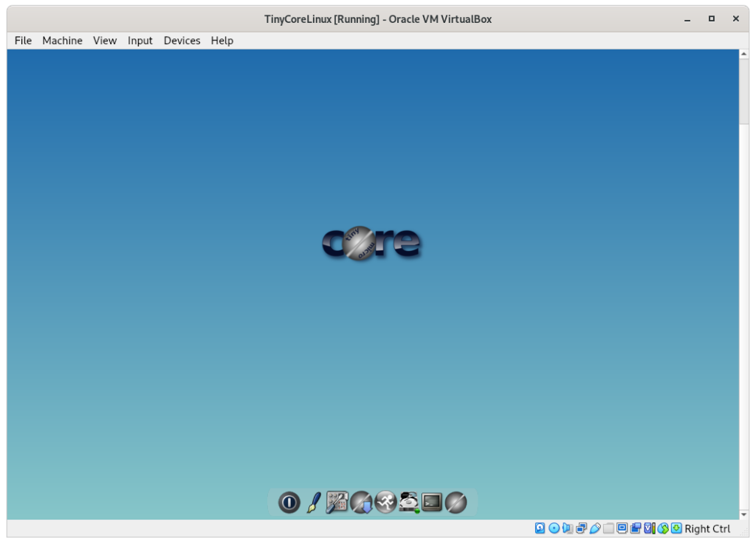The height and width of the screenshot is (544, 756).
Task: Launch the Control Panel from the dock
Action: [x=336, y=502]
